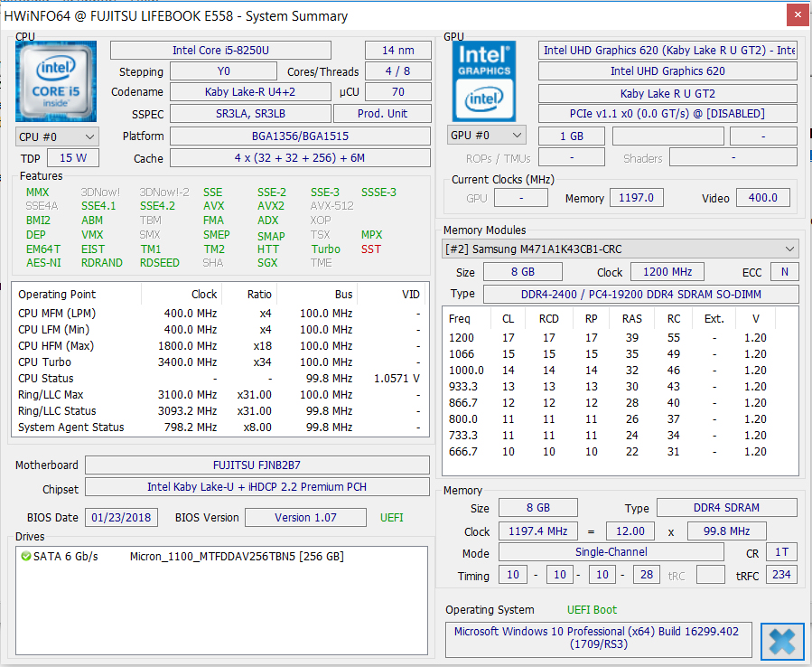This screenshot has width=812, height=667.
Task: Click the Motherboard FUJITSU FJNB2B7 field
Action: click(257, 465)
